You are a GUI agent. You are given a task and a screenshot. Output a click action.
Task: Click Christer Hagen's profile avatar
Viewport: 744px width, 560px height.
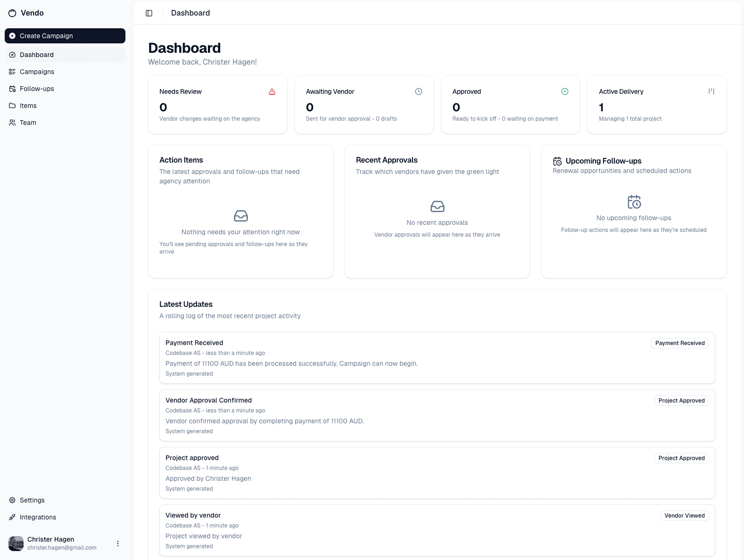[16, 544]
